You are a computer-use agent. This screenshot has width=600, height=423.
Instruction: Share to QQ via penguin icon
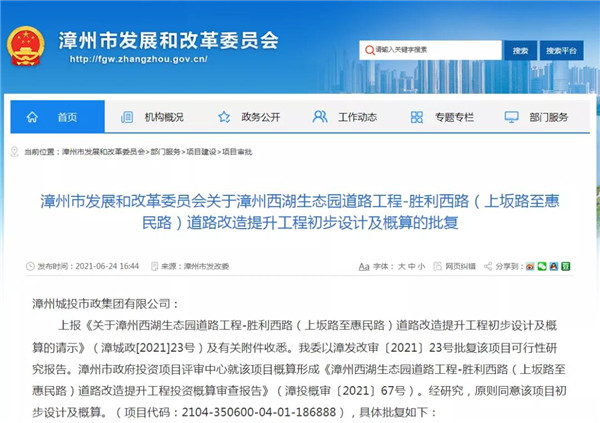click(x=554, y=266)
